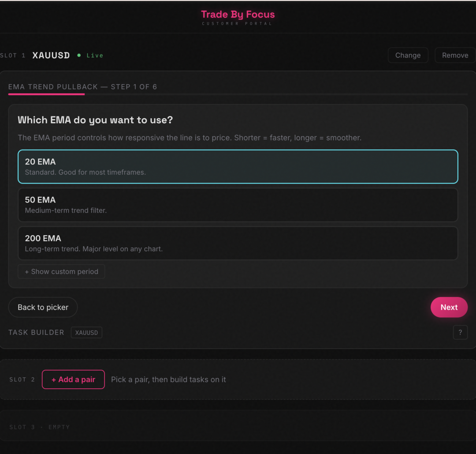The image size is (476, 454).
Task: Click the SLOT 1 label
Action: coord(13,56)
